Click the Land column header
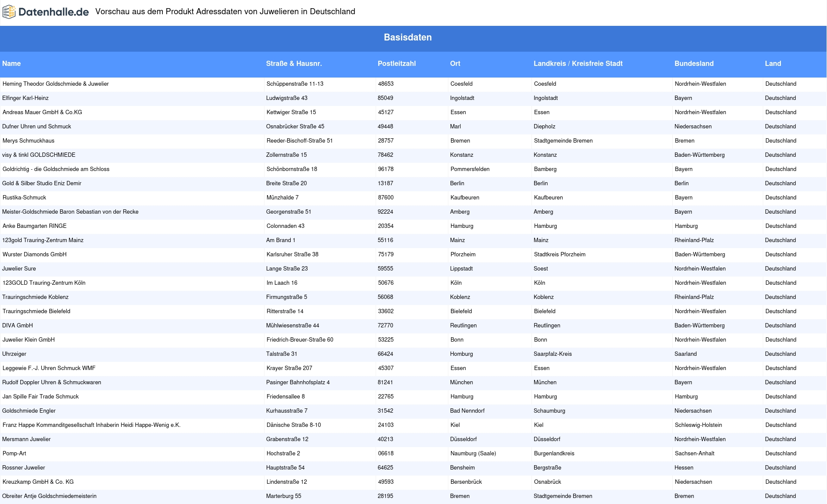The image size is (827, 504). click(x=773, y=64)
